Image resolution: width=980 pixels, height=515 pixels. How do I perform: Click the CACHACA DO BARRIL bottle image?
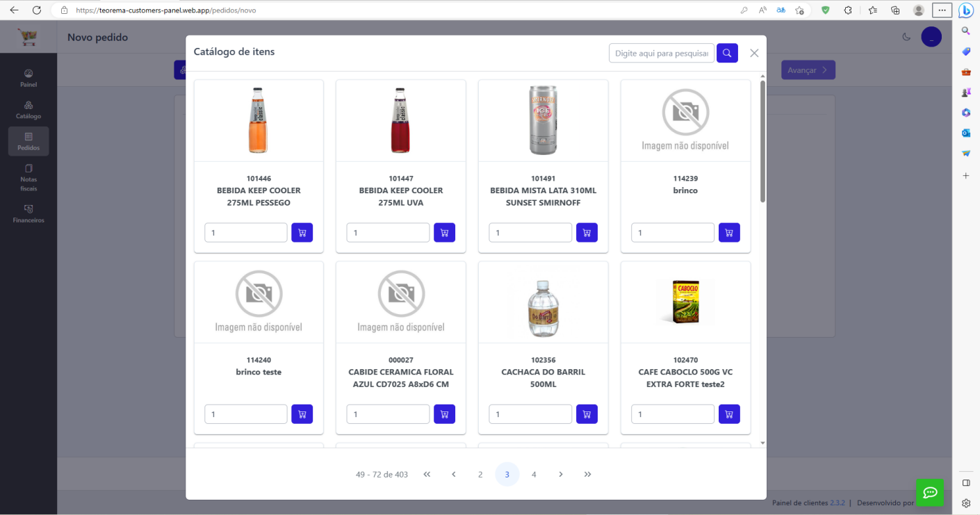(544, 308)
